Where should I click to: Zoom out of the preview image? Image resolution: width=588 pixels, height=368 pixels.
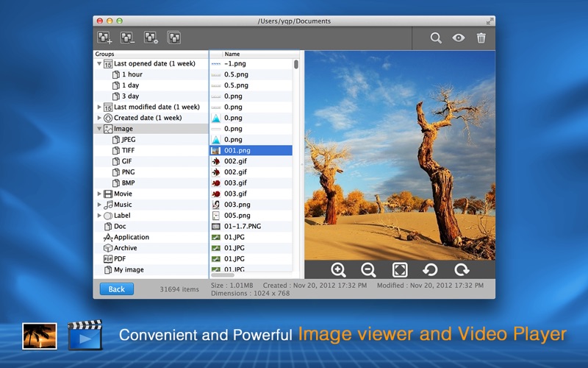369,270
